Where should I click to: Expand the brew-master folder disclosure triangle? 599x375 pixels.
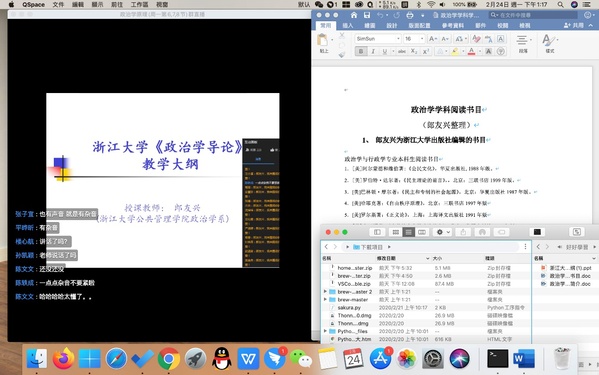[325, 299]
